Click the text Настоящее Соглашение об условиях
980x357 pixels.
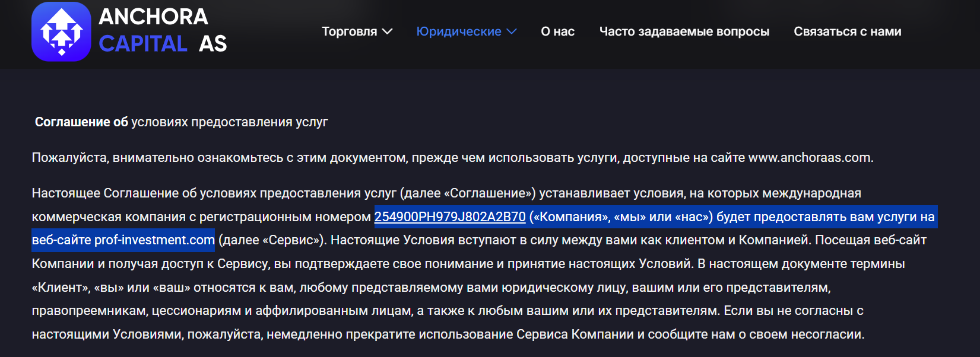144,193
